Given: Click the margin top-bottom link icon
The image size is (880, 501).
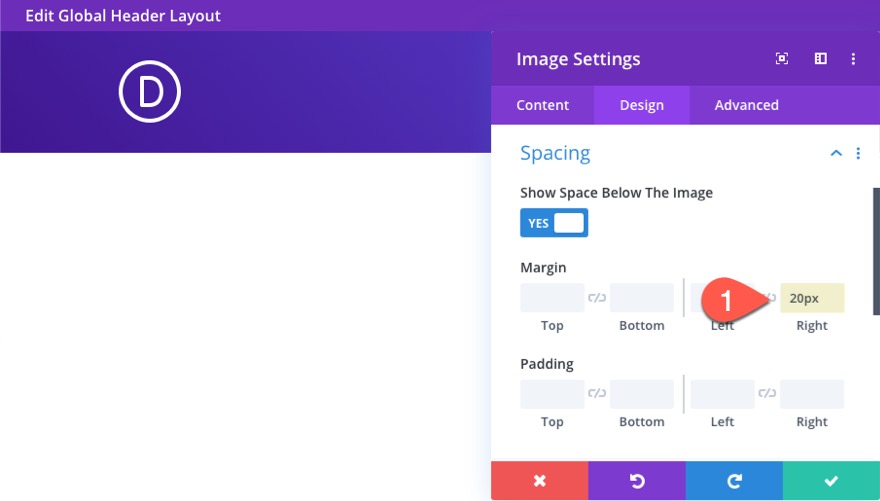Looking at the screenshot, I should click(597, 298).
